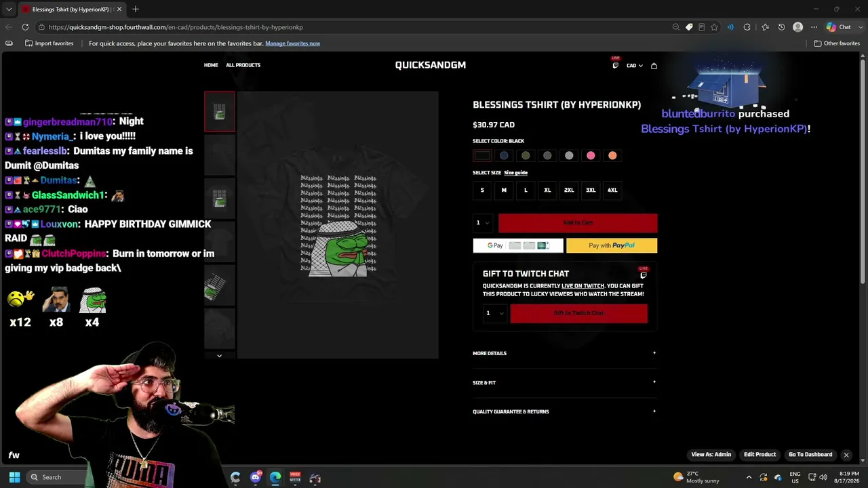The height and width of the screenshot is (488, 868).
Task: Open the Live on Twitch link
Action: coord(583,286)
